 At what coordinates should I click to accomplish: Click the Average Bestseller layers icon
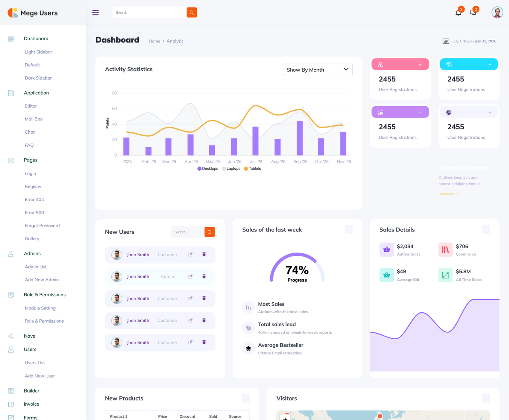click(x=248, y=348)
